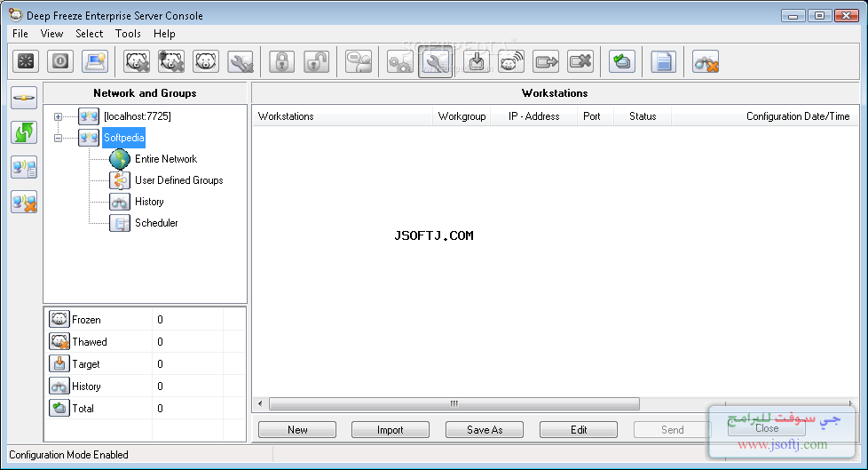The width and height of the screenshot is (868, 470).
Task: Sort by the IP - Address column header
Action: [x=533, y=116]
